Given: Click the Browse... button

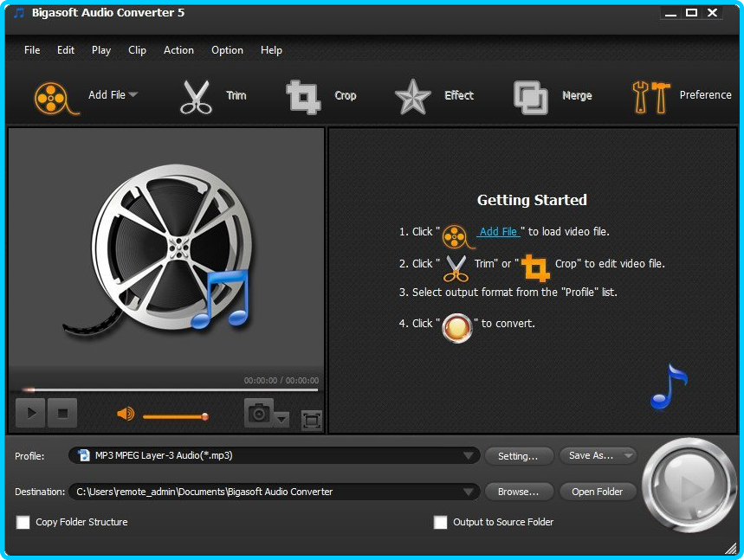Looking at the screenshot, I should tap(519, 492).
